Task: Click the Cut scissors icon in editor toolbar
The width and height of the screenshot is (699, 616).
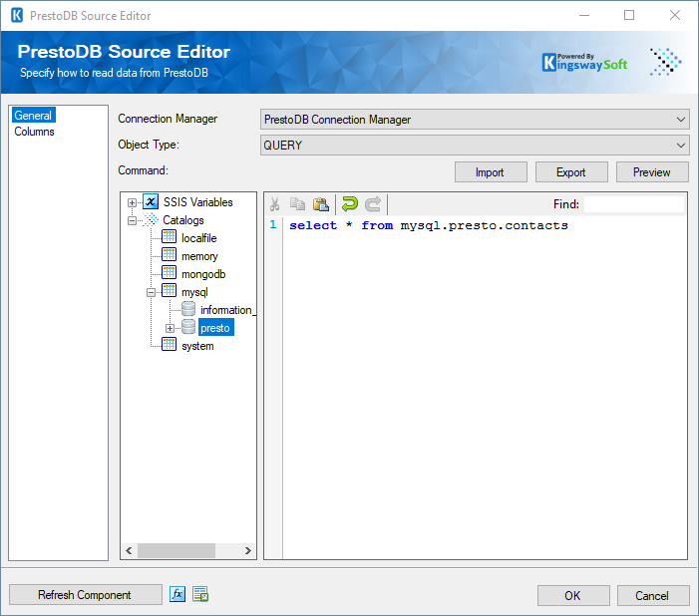Action: 274,204
